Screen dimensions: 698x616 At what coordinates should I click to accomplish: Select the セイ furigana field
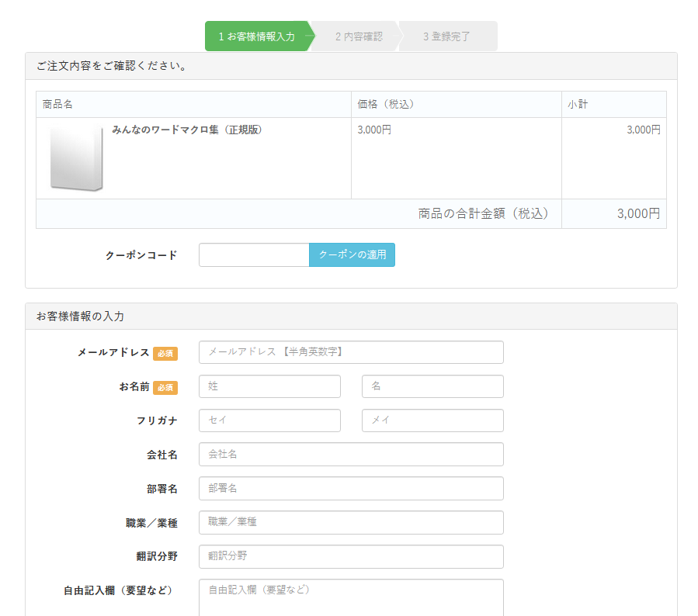point(269,420)
